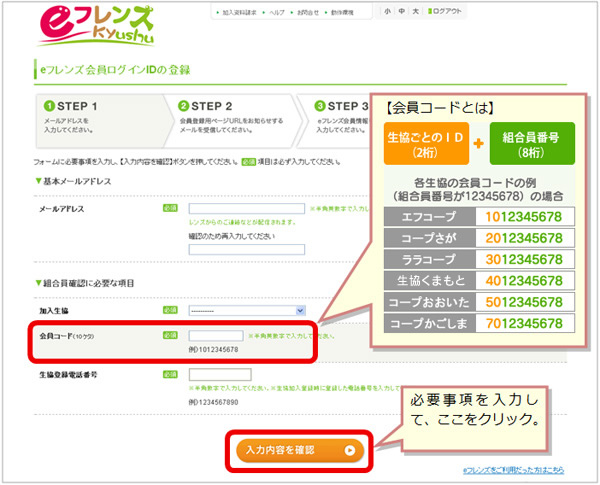The width and height of the screenshot is (600, 485).
Task: Click the ▼組合員確認に必要な項目 section heading
Action: pos(85,283)
